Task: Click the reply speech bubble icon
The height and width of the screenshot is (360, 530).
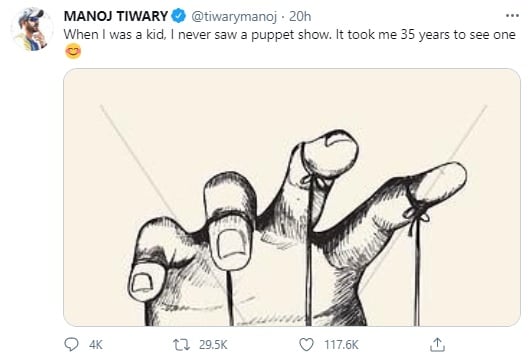Action: point(71,344)
